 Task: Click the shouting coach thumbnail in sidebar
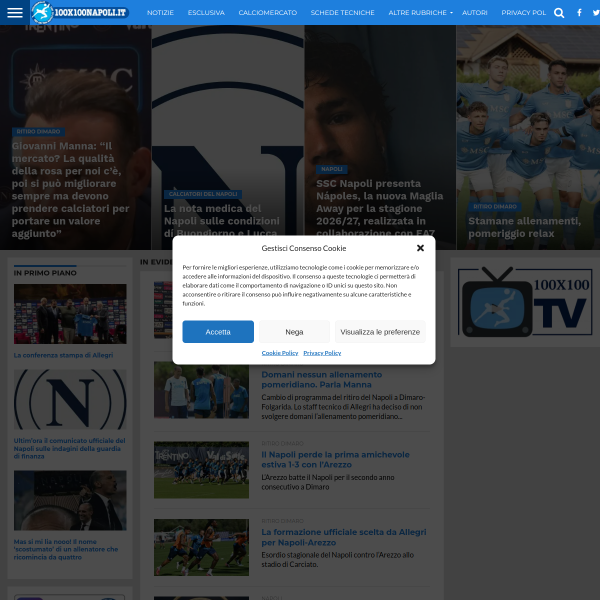pyautogui.click(x=70, y=501)
